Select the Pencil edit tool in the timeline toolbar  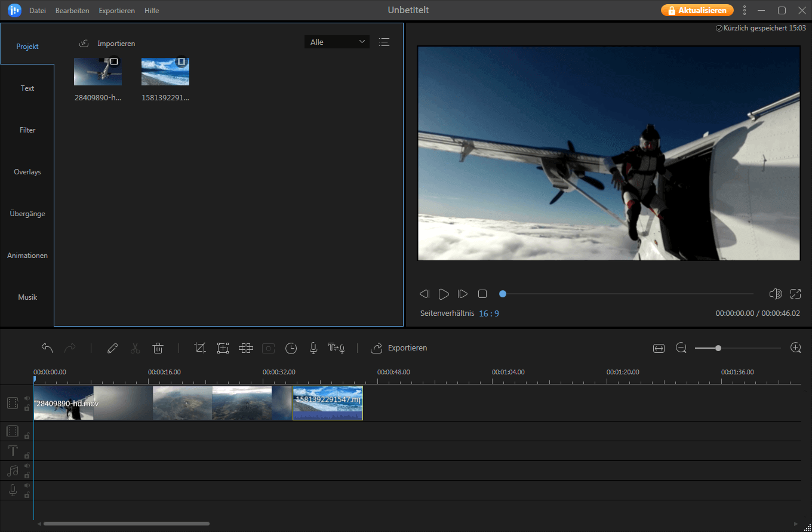tap(112, 348)
